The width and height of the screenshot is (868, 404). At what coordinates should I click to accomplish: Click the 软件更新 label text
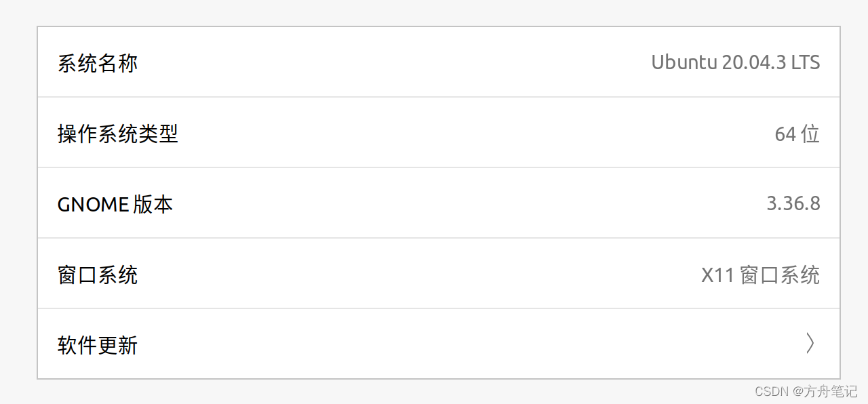98,346
